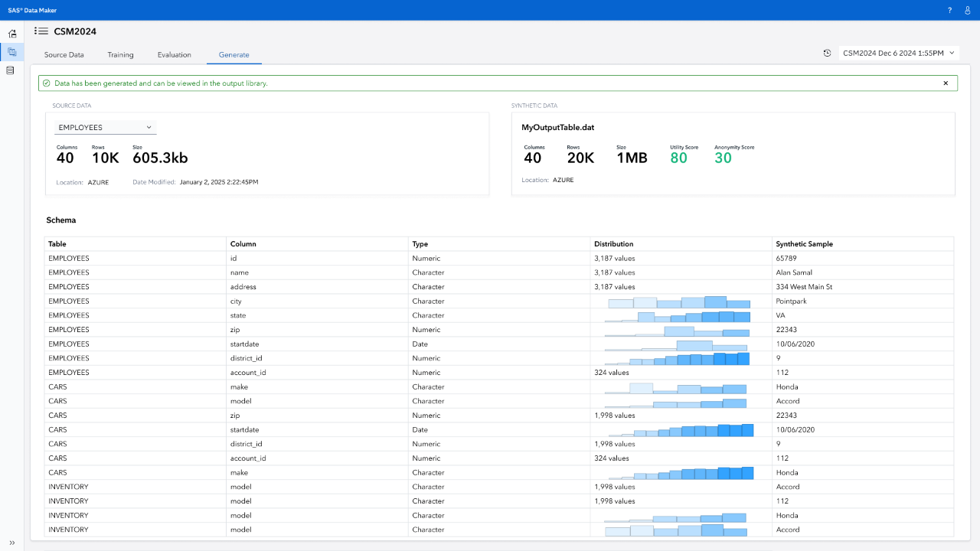Select the EMPLOYEES startdate row
Screen dimensions: 980x551
499,344
